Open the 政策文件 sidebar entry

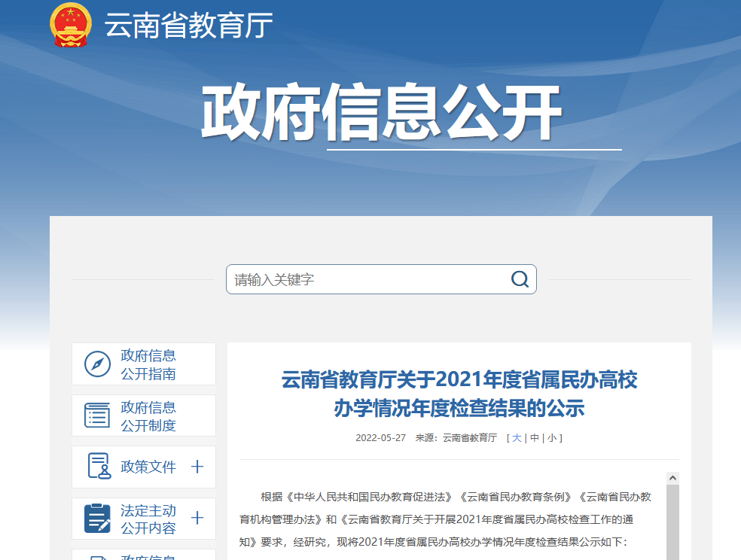coord(148,467)
